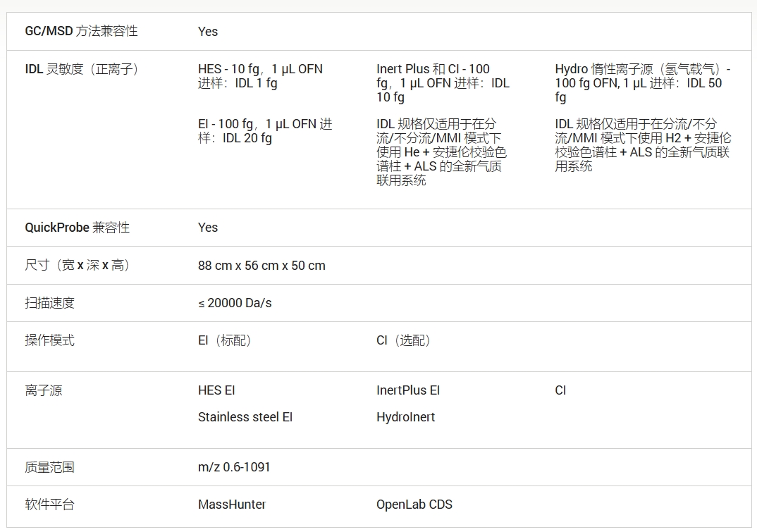Image resolution: width=757 pixels, height=532 pixels.
Task: Click the 88 cm x 56 cm x 50 cm value
Action: click(261, 266)
